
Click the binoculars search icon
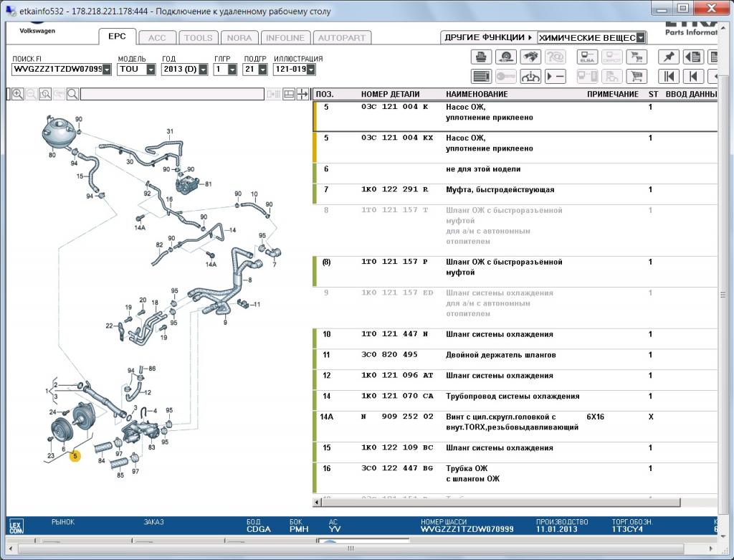coord(530,57)
